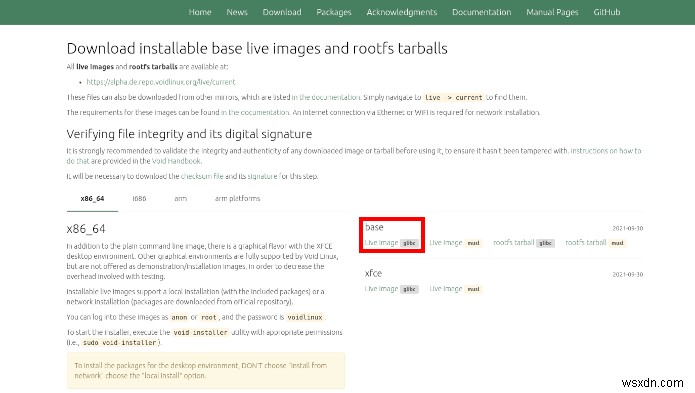The height and width of the screenshot is (393, 695).
Task: Download base Live image glibc
Action: (x=391, y=243)
